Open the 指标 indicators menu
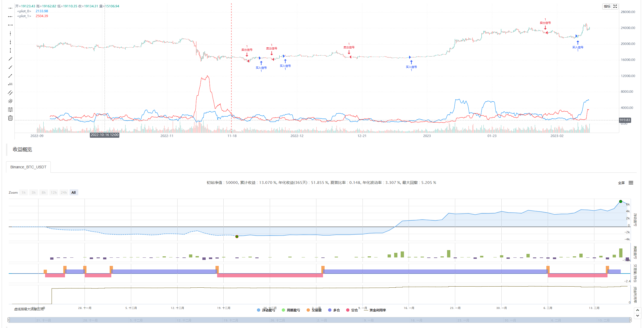The image size is (644, 328). click(607, 6)
